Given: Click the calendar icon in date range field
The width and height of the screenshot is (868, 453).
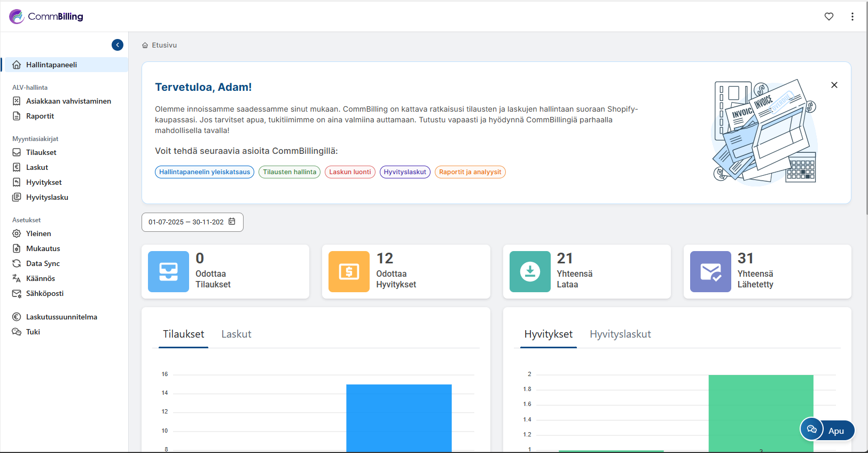Looking at the screenshot, I should click(232, 222).
